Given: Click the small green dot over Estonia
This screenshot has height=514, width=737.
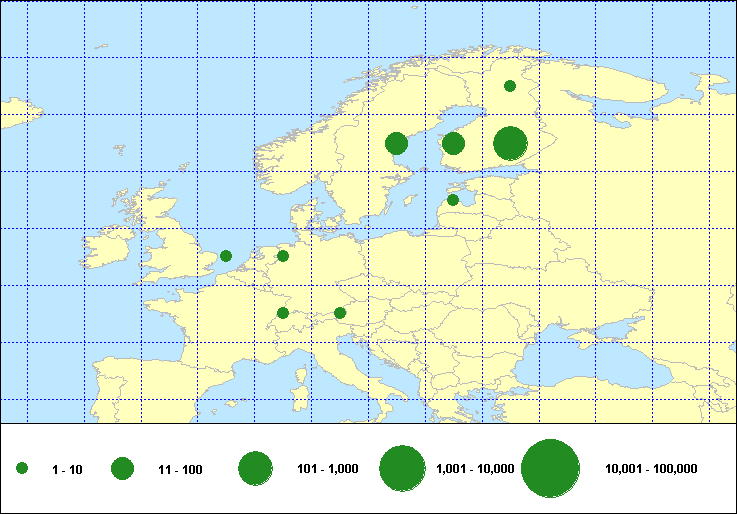Looking at the screenshot, I should [453, 200].
